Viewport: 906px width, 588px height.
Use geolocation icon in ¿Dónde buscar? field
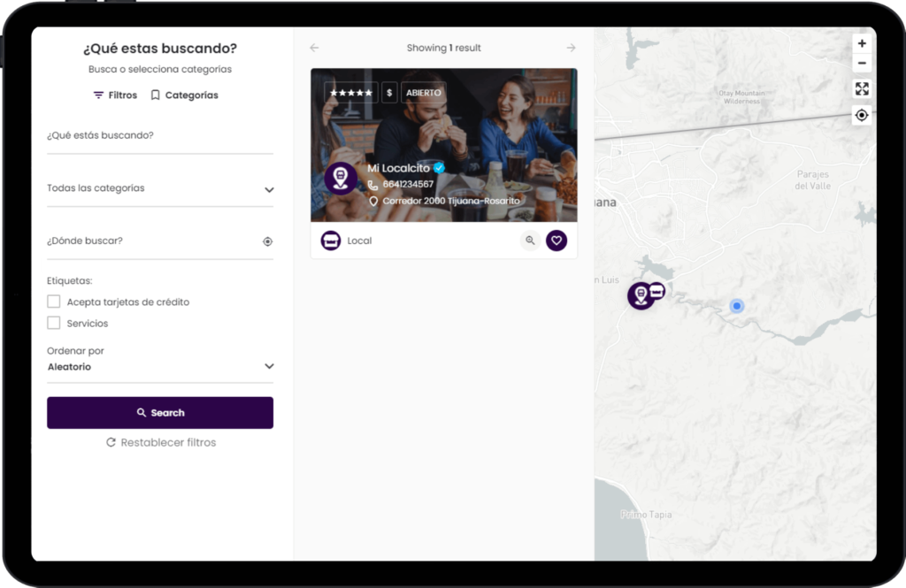(267, 241)
